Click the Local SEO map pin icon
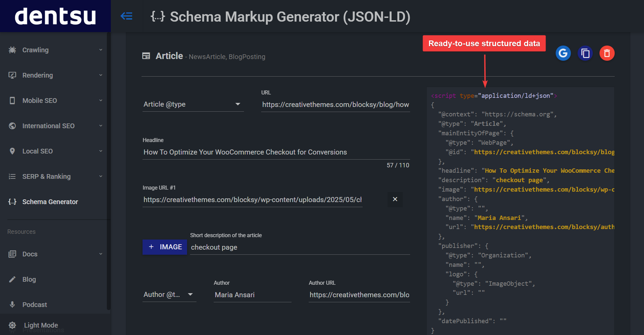This screenshot has height=335, width=644. [x=12, y=151]
